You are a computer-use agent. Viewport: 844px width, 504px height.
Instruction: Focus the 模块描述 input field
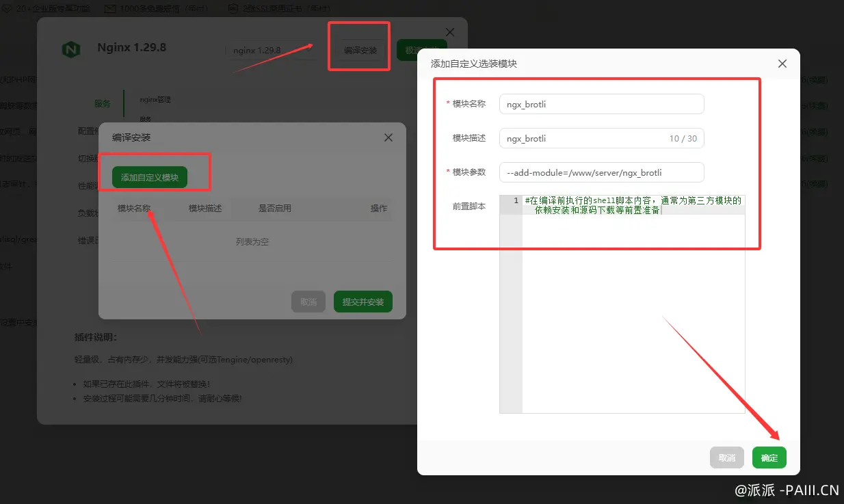tap(602, 138)
